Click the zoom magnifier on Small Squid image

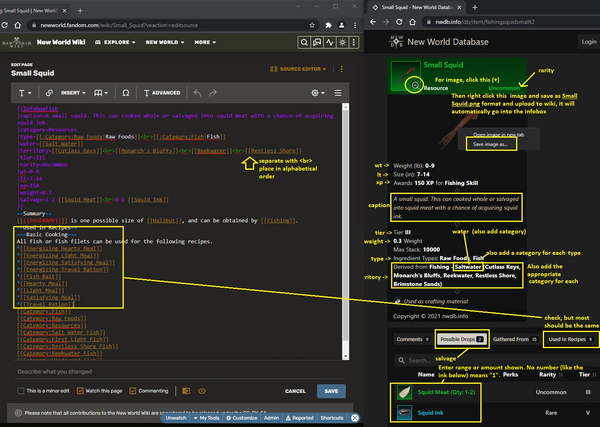tap(415, 85)
